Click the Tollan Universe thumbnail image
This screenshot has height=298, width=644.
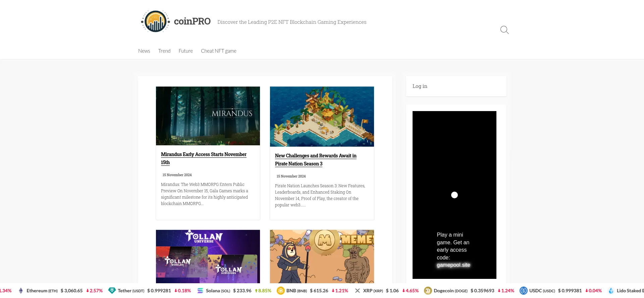[208, 256]
